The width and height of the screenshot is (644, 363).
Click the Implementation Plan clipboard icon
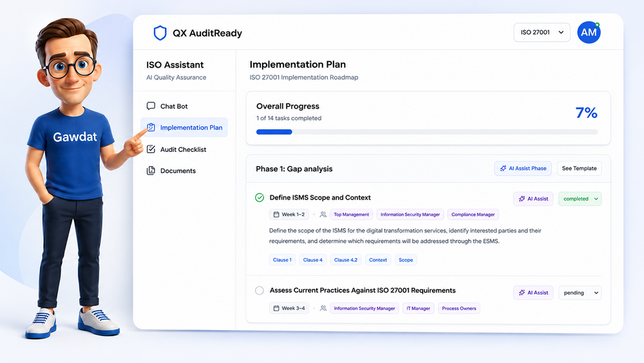tap(151, 127)
